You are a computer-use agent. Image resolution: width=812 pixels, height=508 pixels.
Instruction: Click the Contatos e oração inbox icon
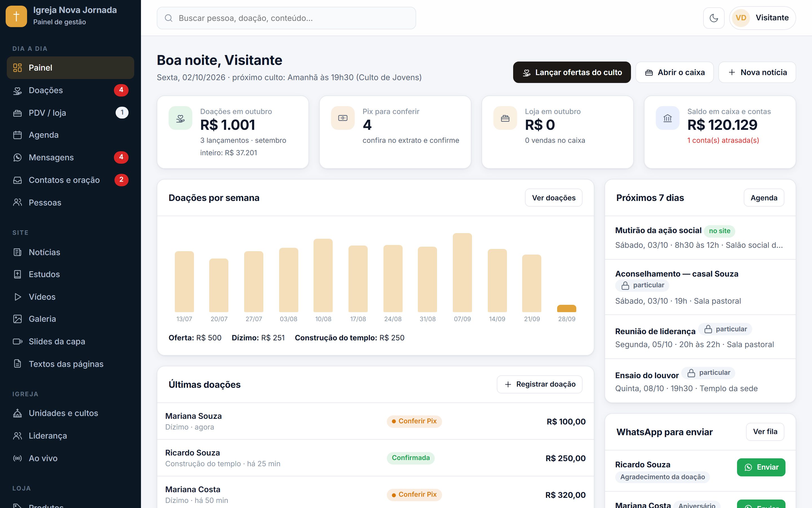(x=17, y=180)
